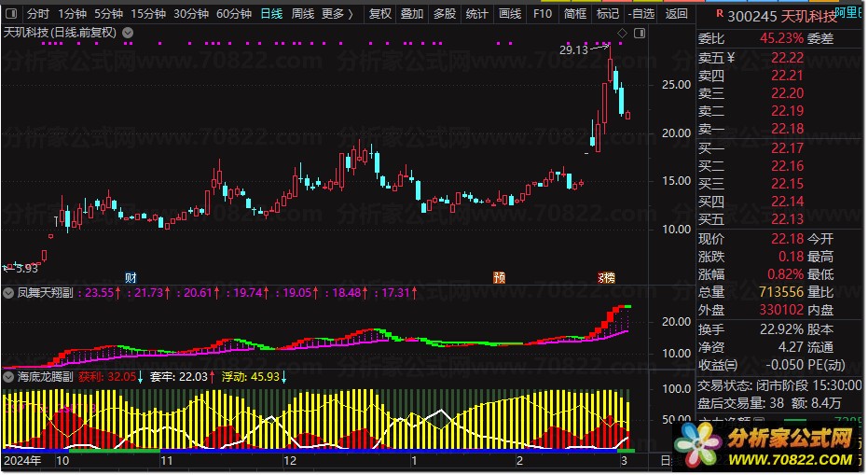The width and height of the screenshot is (868, 475).
Task: Switch to the 周线 weekly chart
Action: [x=303, y=13]
